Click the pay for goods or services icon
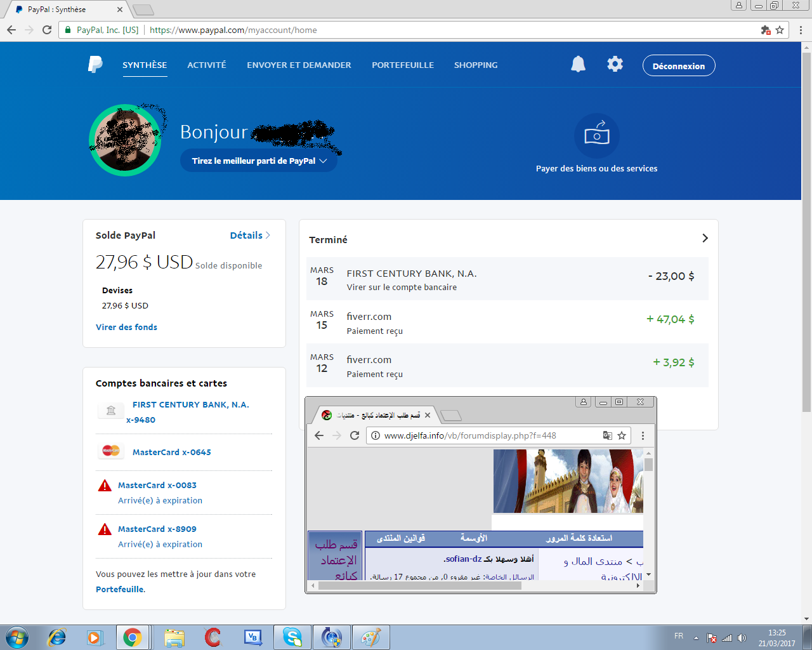This screenshot has width=812, height=650. 596,136
